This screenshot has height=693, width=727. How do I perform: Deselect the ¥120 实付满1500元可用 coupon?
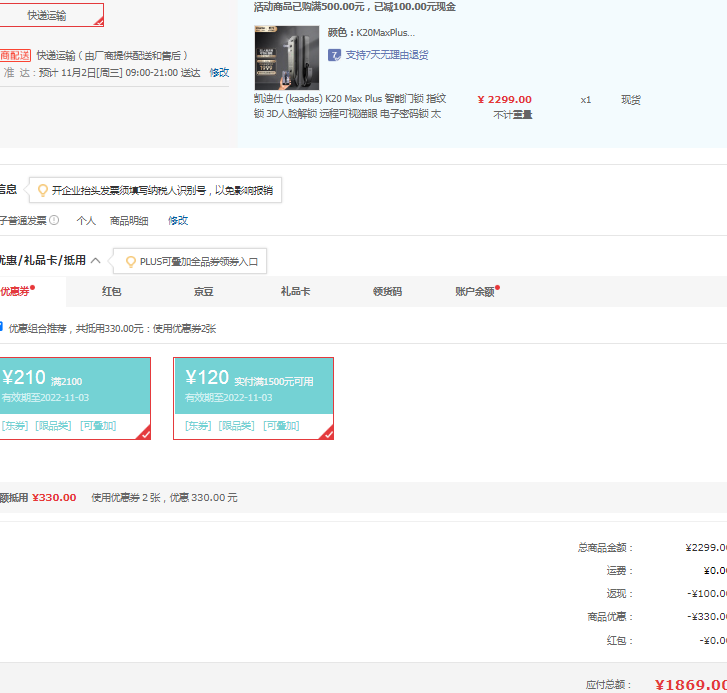pos(254,398)
